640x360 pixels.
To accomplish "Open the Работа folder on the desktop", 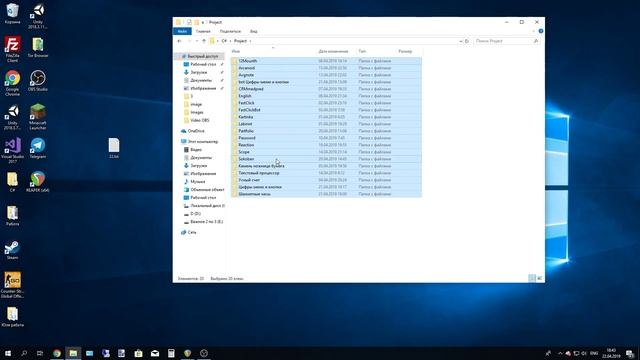I will click(12, 216).
